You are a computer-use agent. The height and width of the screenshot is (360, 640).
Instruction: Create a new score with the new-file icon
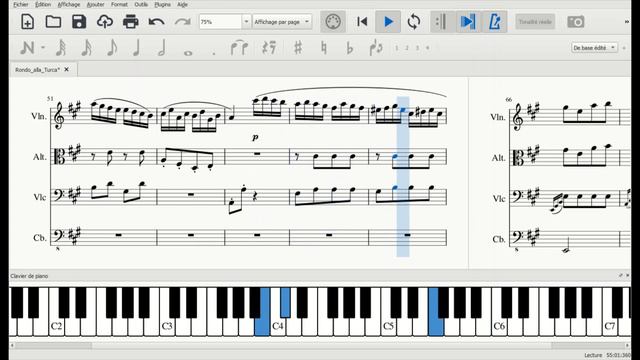[x=27, y=22]
